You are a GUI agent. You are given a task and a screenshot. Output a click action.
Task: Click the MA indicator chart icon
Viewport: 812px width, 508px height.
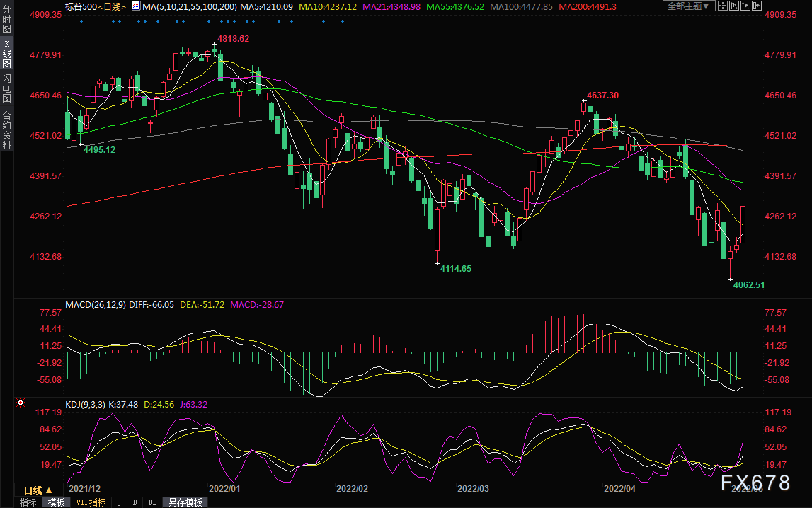(135, 6)
